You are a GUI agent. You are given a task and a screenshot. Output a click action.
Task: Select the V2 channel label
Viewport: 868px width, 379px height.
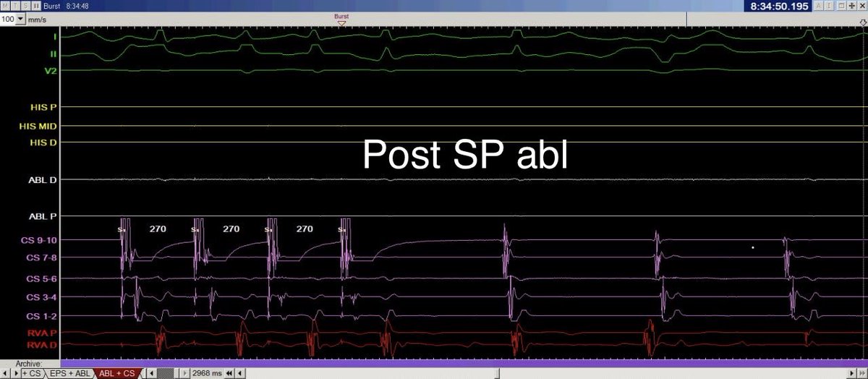click(51, 70)
